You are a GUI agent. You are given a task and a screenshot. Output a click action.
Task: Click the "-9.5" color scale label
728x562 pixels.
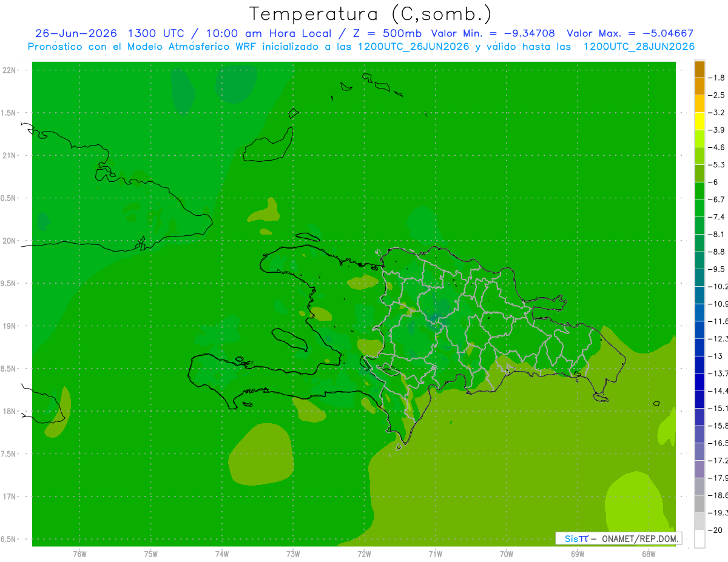pyautogui.click(x=718, y=269)
